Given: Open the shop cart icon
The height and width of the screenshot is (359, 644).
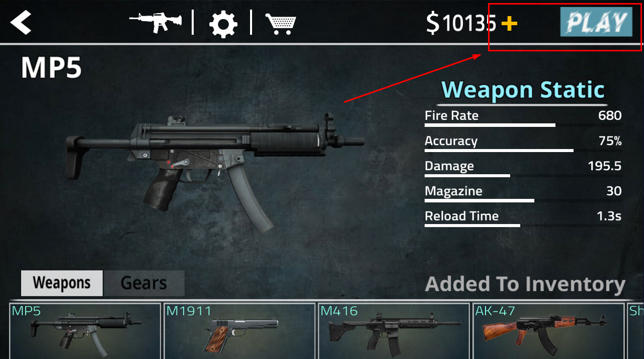Looking at the screenshot, I should coord(281,24).
